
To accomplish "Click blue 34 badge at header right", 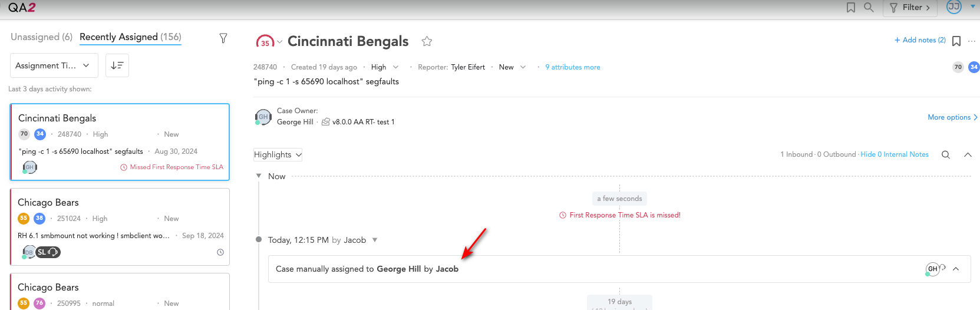I will coord(974,67).
